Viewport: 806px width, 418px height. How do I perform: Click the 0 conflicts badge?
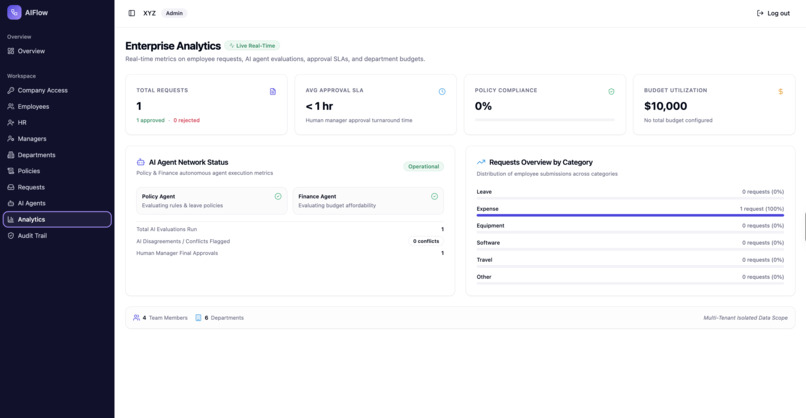pyautogui.click(x=426, y=241)
